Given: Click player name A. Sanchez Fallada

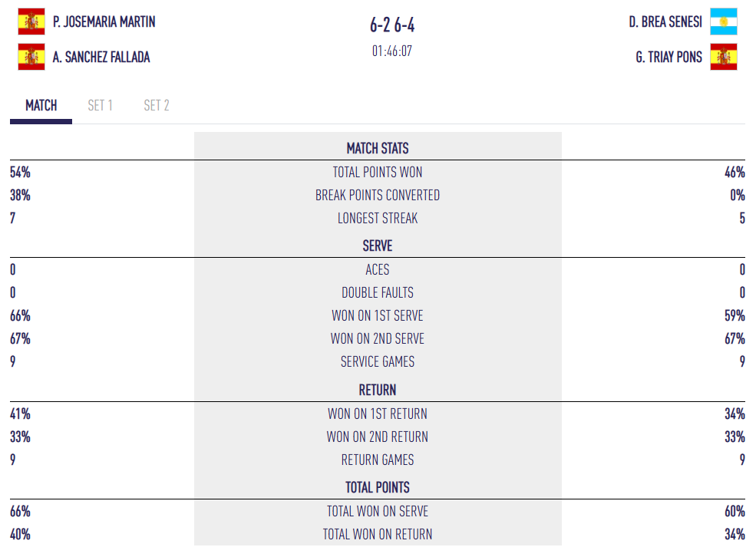Looking at the screenshot, I should [x=102, y=58].
